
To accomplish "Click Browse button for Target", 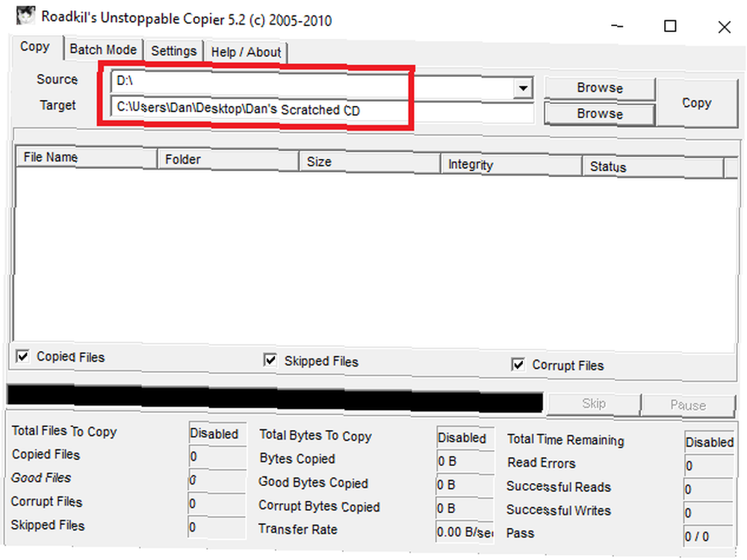I will [x=600, y=114].
